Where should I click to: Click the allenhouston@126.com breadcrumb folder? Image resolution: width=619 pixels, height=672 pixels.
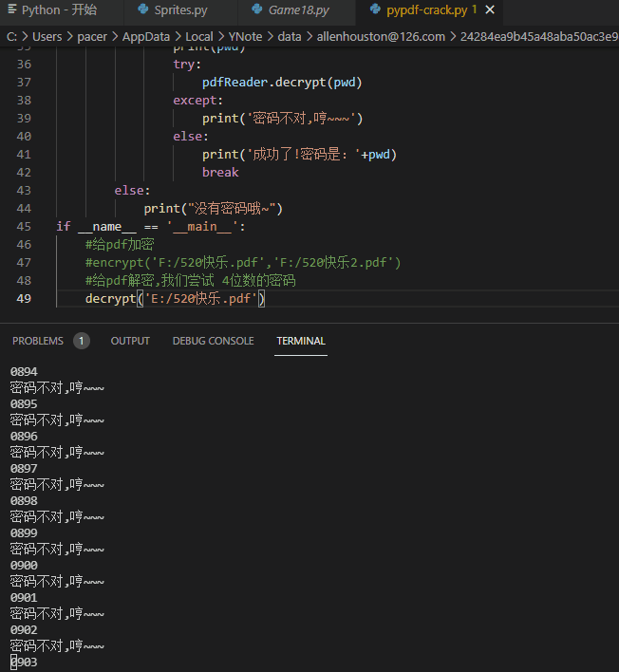click(380, 36)
